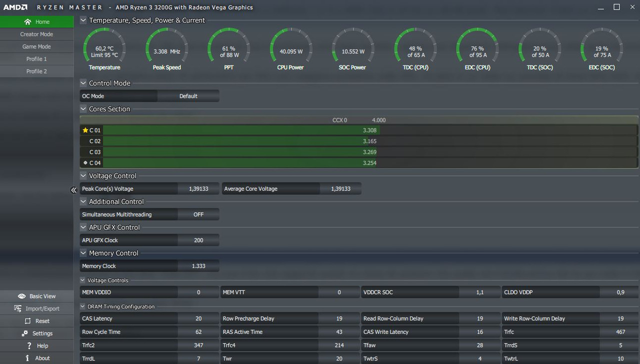Click the Settings gears icon
This screenshot has width=640, height=364.
tap(24, 333)
